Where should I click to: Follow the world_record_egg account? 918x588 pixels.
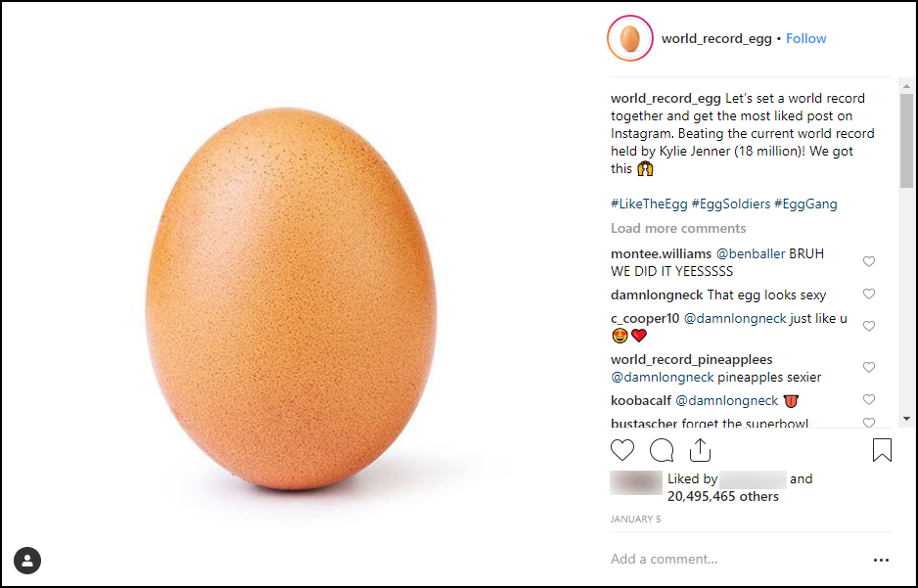(x=805, y=38)
